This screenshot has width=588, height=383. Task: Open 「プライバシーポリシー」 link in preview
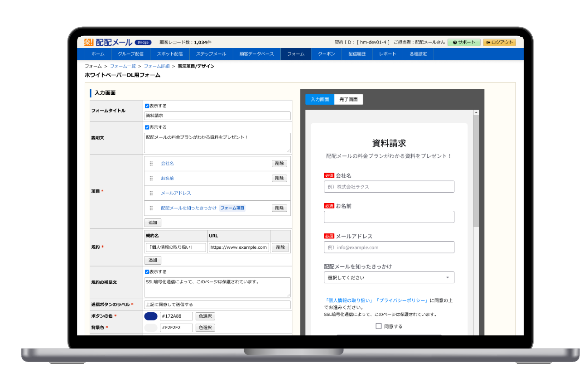click(402, 301)
